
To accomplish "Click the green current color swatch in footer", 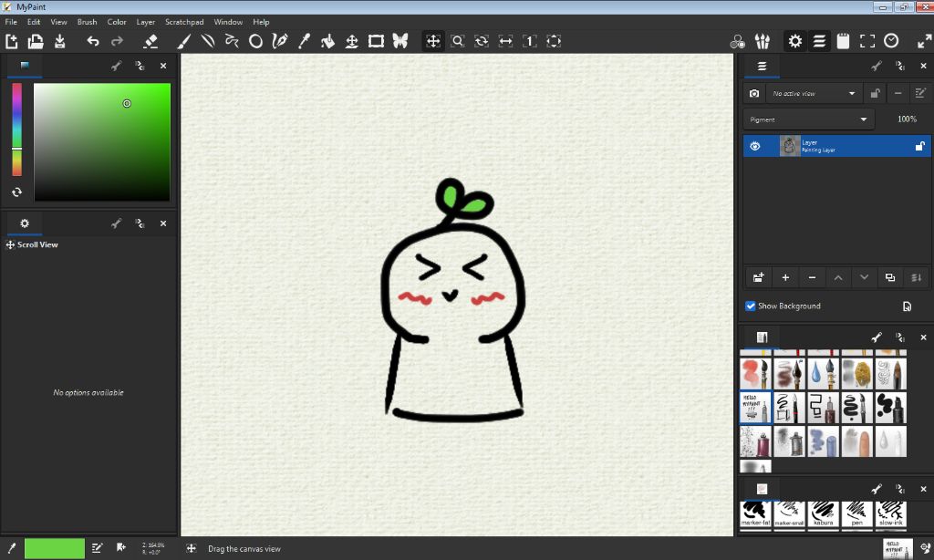I will (x=54, y=549).
